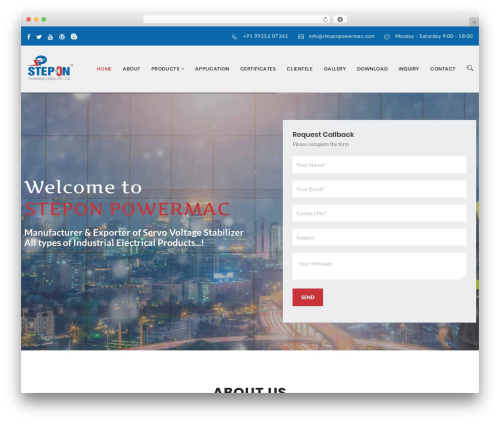The height and width of the screenshot is (423, 500).
Task: Open the Contact menu item
Action: click(x=442, y=69)
